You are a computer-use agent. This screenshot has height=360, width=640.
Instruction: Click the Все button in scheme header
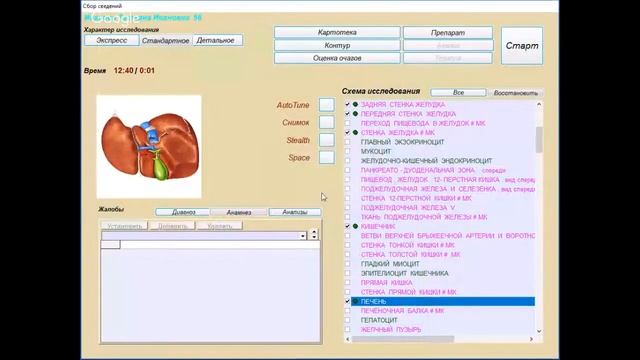point(458,93)
